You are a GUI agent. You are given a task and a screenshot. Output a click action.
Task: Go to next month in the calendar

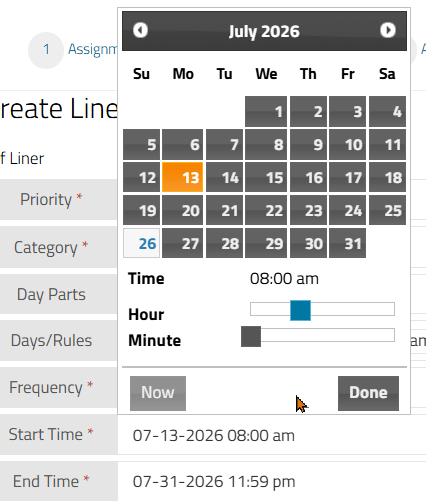click(x=388, y=30)
